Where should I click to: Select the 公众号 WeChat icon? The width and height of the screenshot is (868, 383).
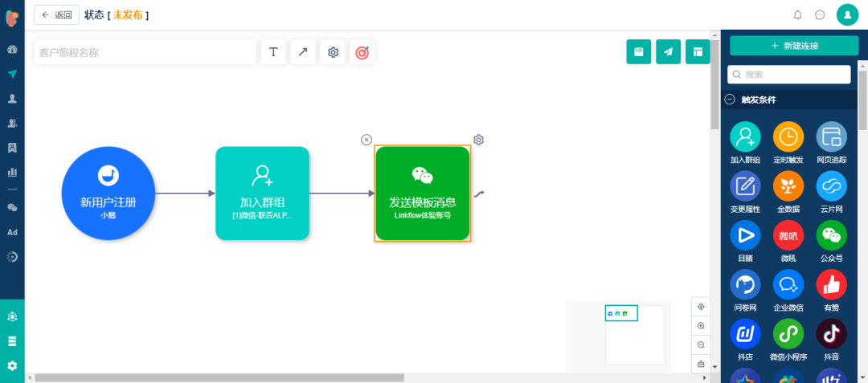tap(832, 235)
